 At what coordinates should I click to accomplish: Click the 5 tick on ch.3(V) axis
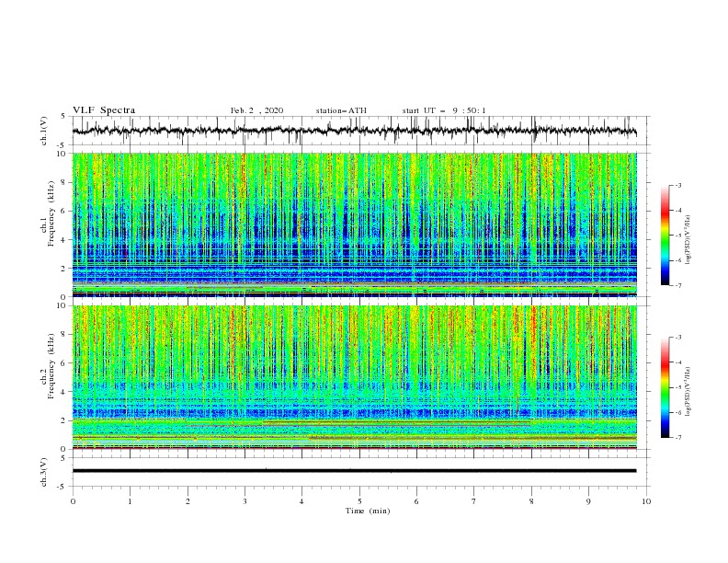(63, 457)
